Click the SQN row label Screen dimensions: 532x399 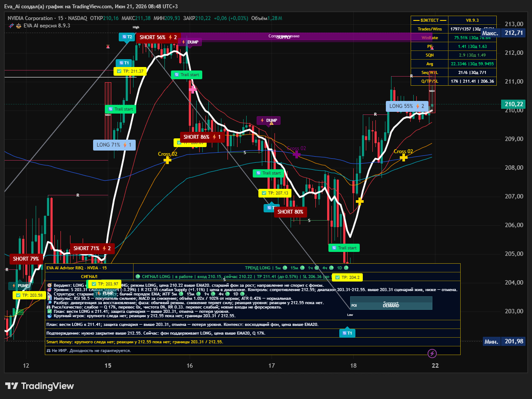pos(429,55)
